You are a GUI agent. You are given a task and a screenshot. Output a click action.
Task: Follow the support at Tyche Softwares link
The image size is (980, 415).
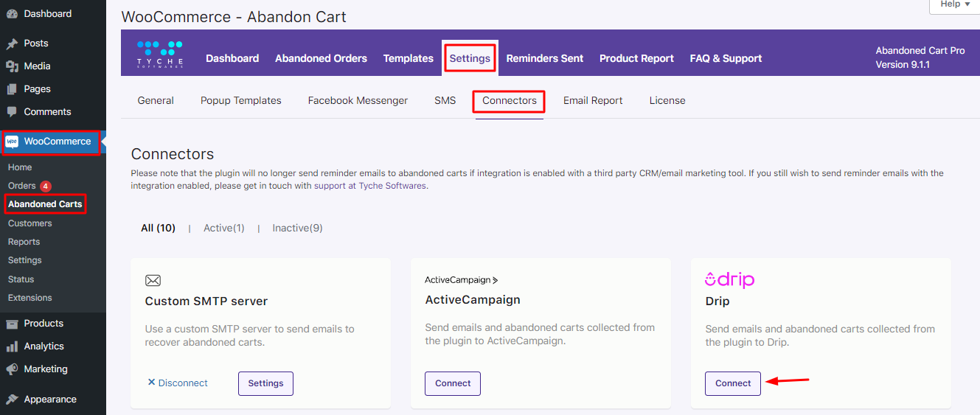[x=370, y=186]
